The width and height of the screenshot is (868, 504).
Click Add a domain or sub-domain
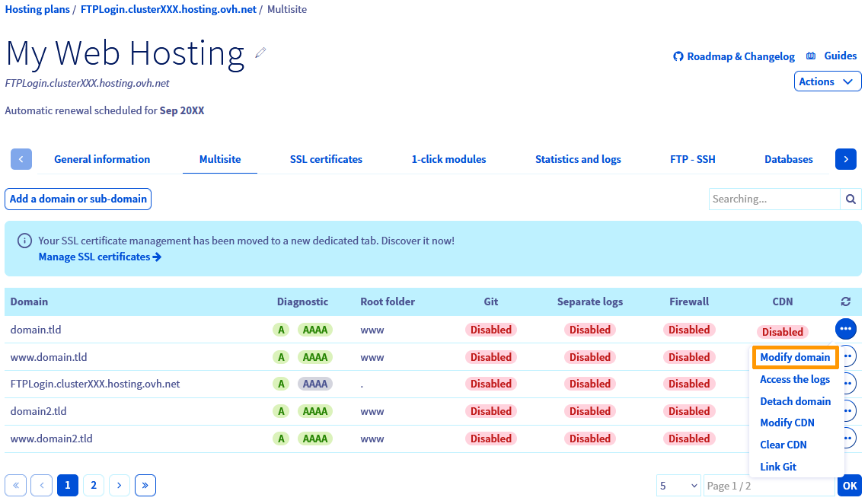(78, 199)
